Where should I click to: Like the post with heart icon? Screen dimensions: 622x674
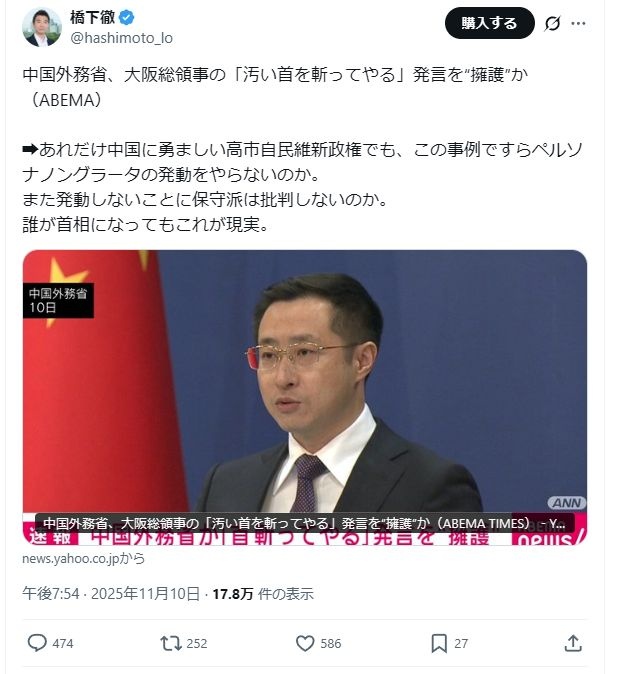coord(305,643)
